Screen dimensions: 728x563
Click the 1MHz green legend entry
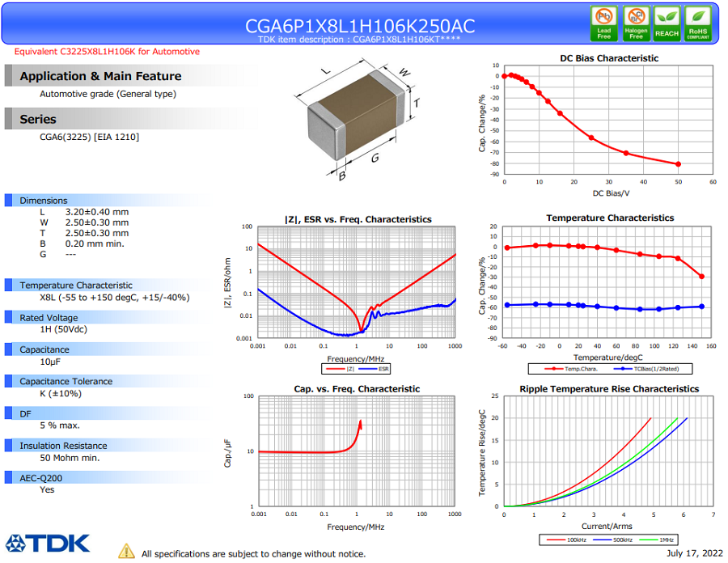(x=657, y=540)
